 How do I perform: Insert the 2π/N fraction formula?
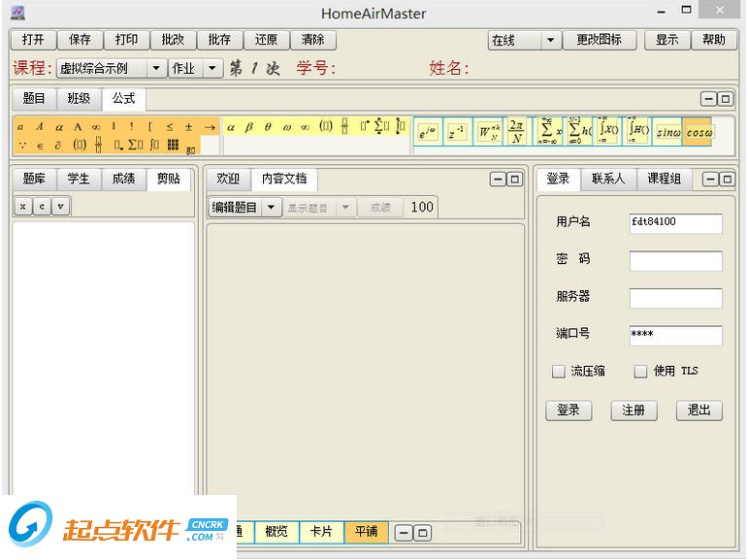(517, 132)
